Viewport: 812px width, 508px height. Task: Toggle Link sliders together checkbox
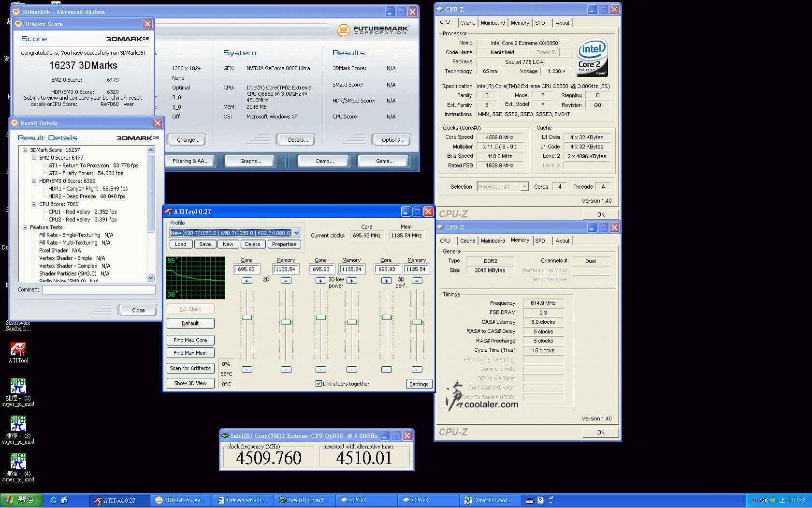(x=319, y=384)
